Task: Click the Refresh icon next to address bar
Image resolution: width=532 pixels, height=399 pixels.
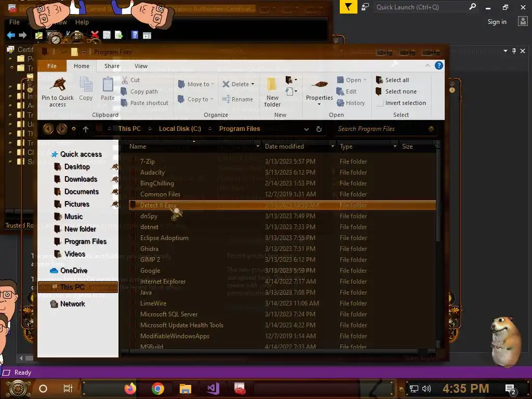Action: coord(319,129)
